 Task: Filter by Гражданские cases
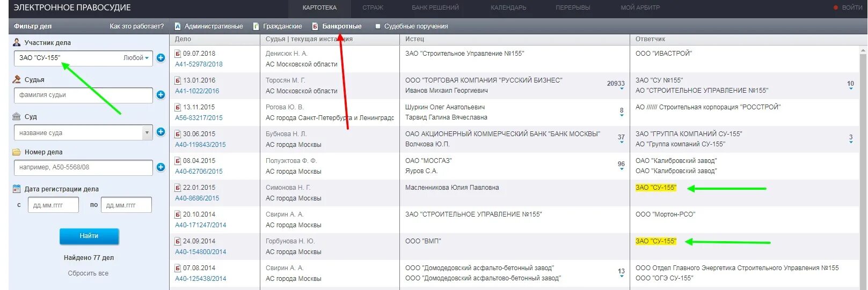(x=278, y=26)
